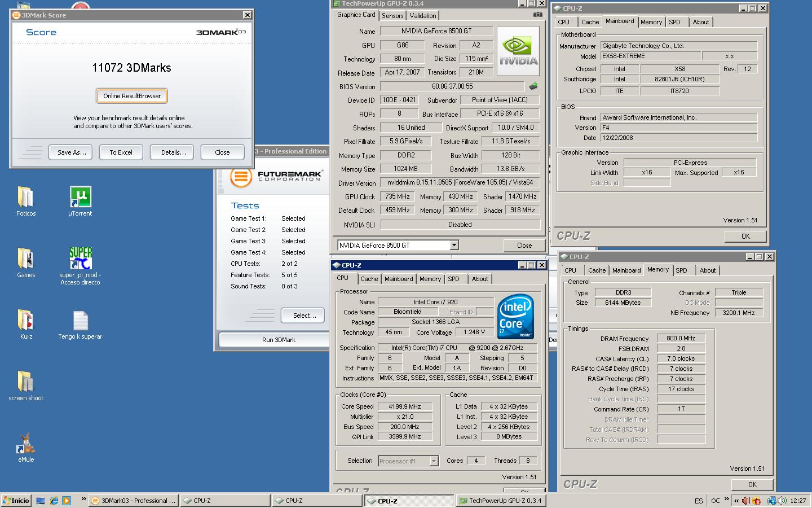Open the Processor #1 selection dropdown
Viewport: 812px width, 508px height.
(x=434, y=461)
